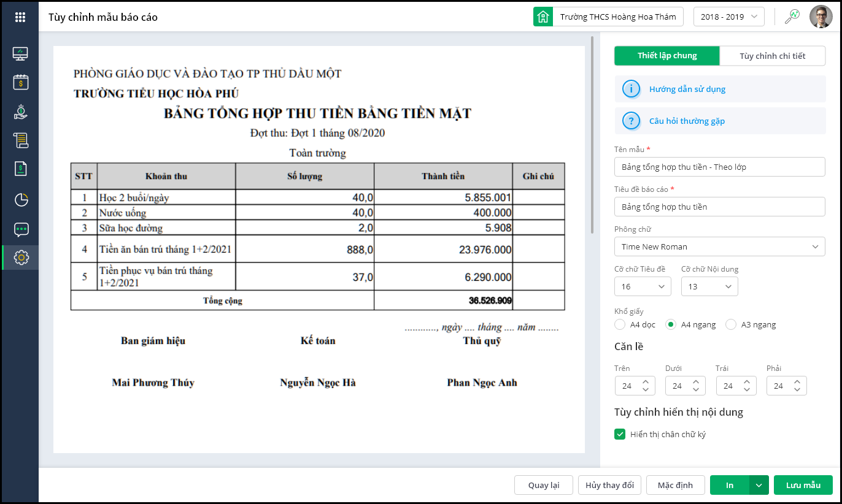Open the receipt scroll sidebar icon
Viewport: 842px width, 504px height.
click(x=21, y=140)
